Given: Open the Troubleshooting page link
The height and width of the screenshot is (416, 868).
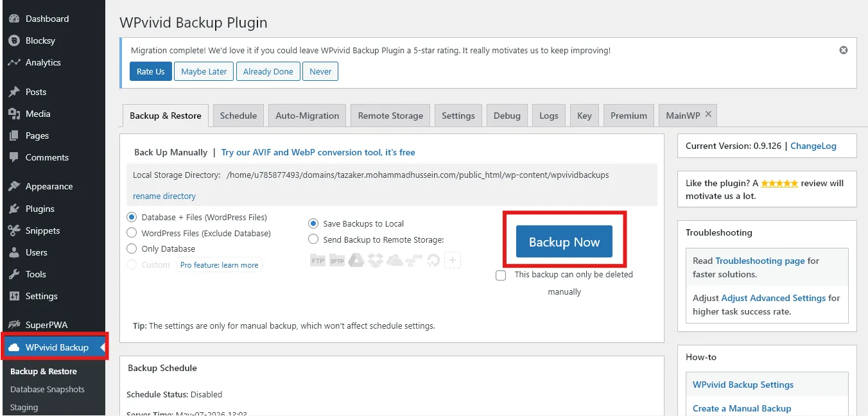Looking at the screenshot, I should click(760, 261).
